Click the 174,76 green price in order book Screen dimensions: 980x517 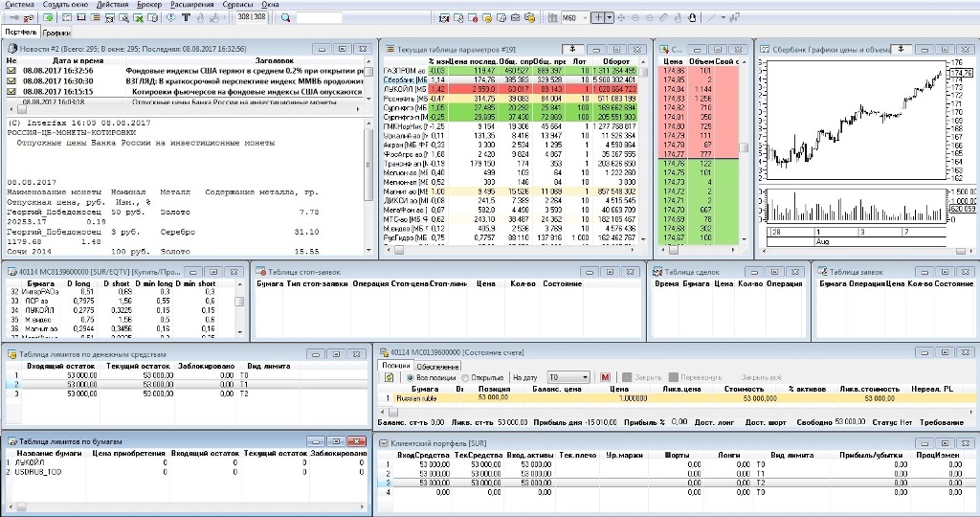(674, 163)
